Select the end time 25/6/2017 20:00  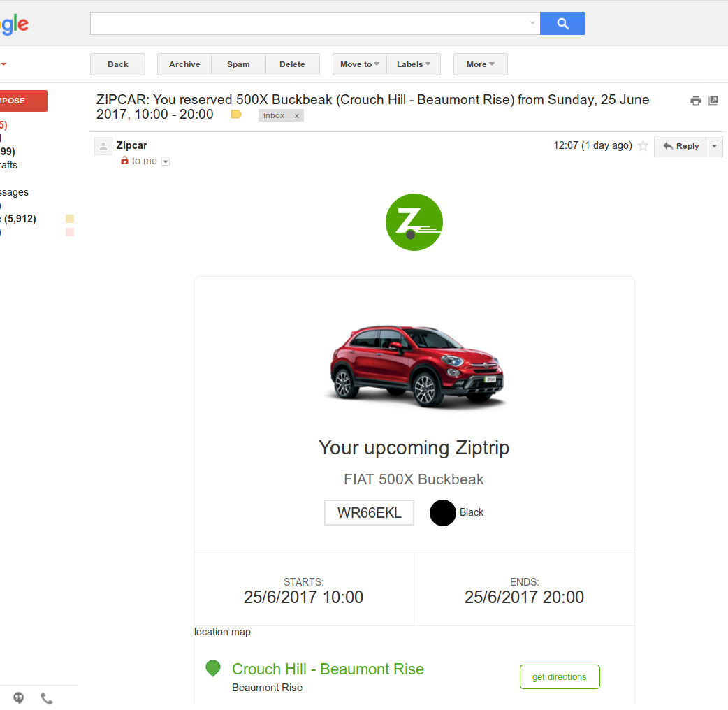524,597
